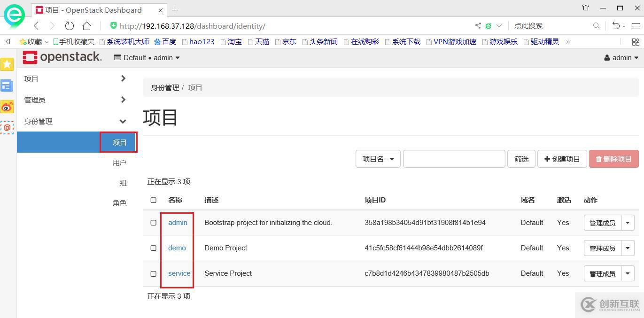Close the OpenStack Dashboard tab
Screen dimensions: 644x318
click(x=161, y=10)
